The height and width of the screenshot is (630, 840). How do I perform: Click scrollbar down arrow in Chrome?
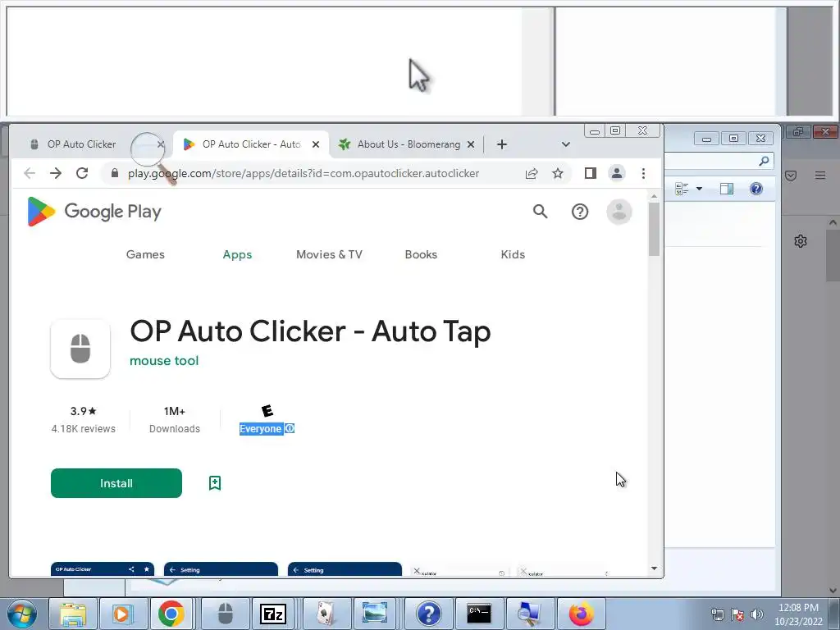654,568
